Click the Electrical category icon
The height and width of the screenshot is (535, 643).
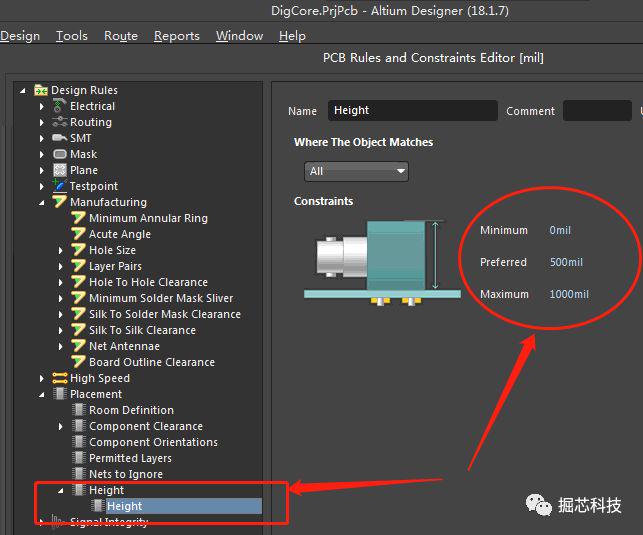tap(59, 106)
